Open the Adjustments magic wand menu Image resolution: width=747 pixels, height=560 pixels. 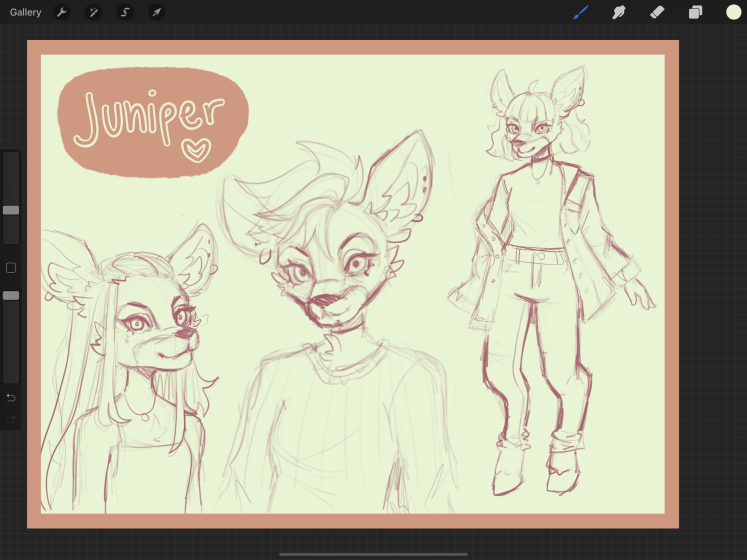tap(93, 12)
